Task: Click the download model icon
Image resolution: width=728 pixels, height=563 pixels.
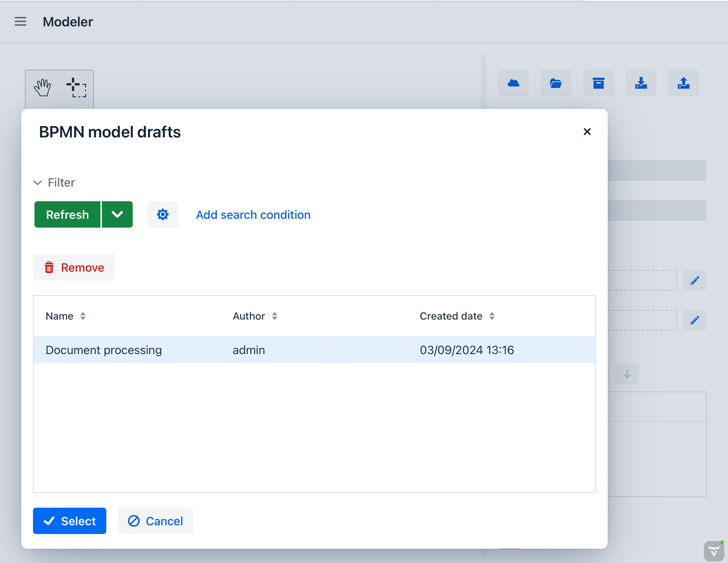Action: [641, 83]
